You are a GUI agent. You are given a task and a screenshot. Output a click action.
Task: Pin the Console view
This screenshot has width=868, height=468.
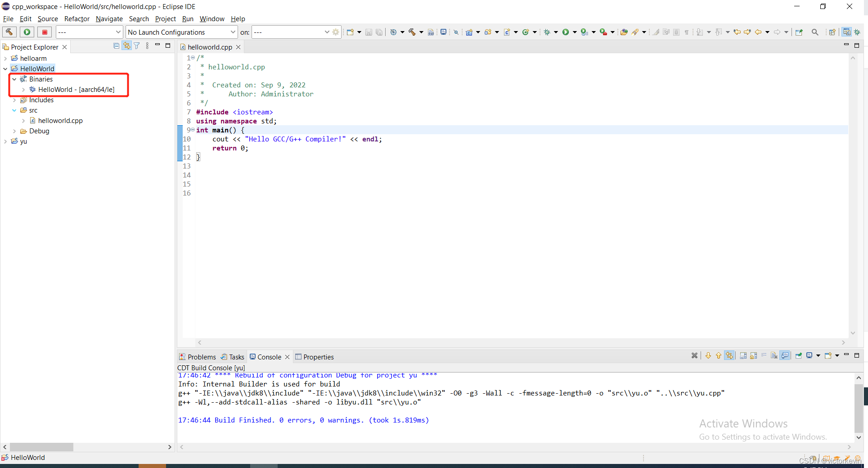point(798,355)
